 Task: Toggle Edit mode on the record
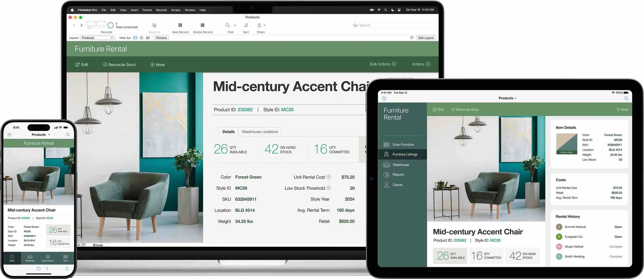(81, 65)
